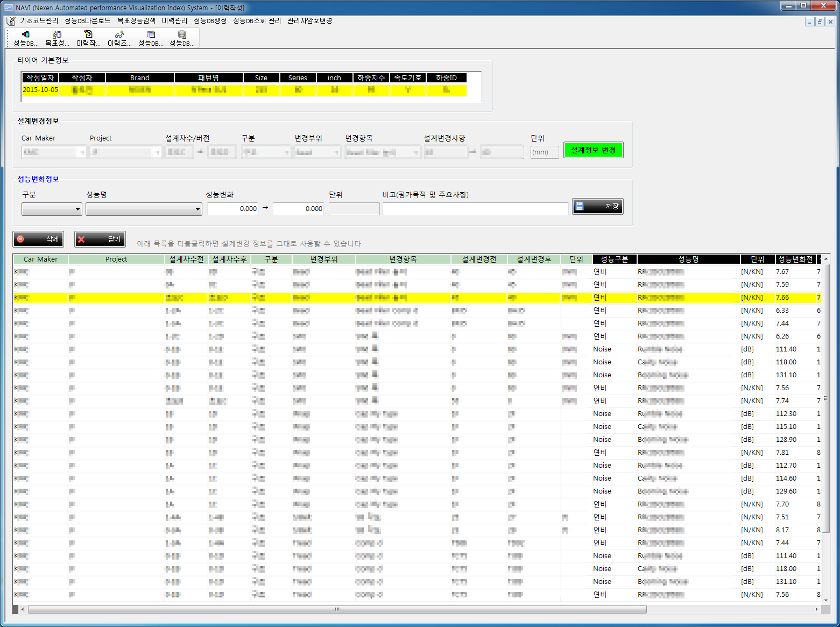Click the 성능변화전 column header

[x=795, y=259]
